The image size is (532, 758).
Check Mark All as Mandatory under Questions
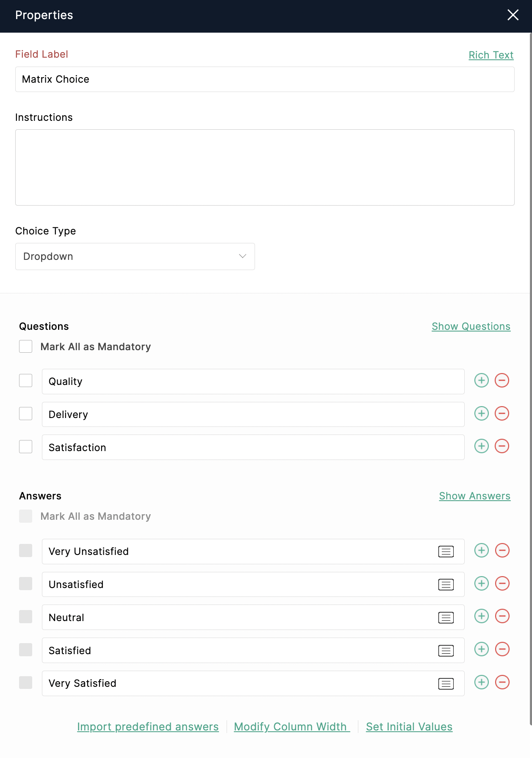pyautogui.click(x=25, y=346)
